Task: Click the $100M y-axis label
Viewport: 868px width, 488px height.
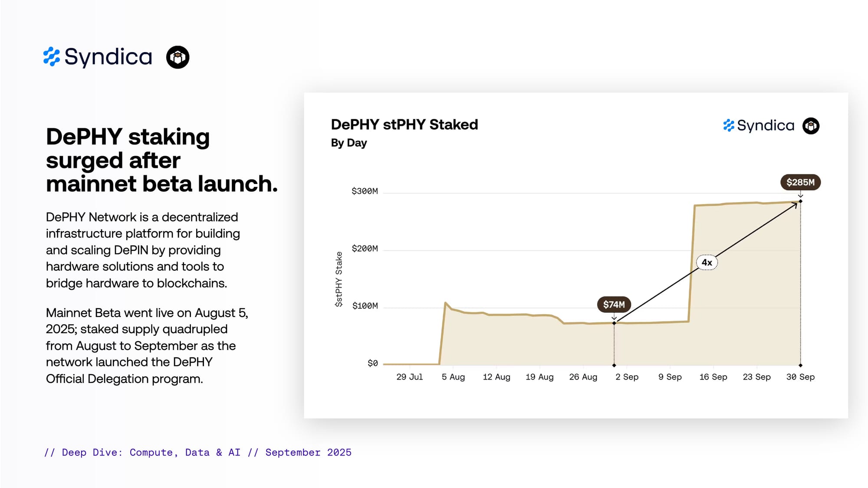Action: click(x=365, y=306)
